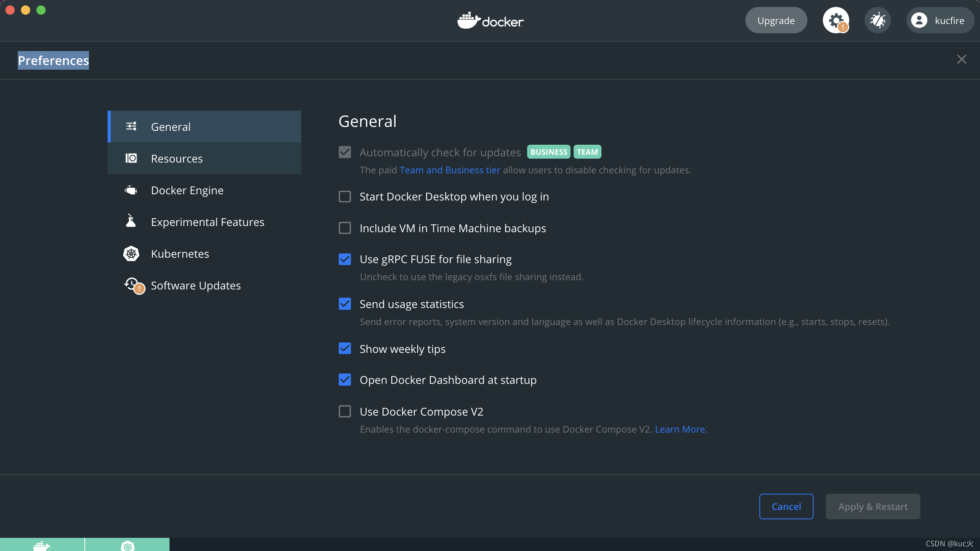980x551 pixels.
Task: Click the yellow macOS minimize button
Action: pyautogui.click(x=26, y=10)
